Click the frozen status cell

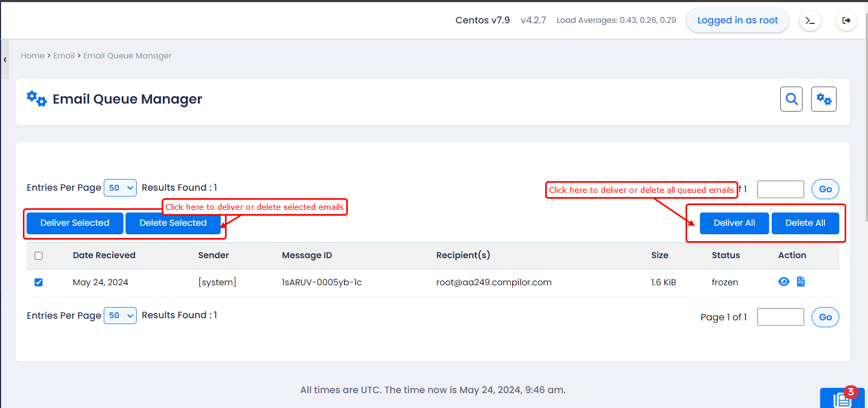point(725,283)
